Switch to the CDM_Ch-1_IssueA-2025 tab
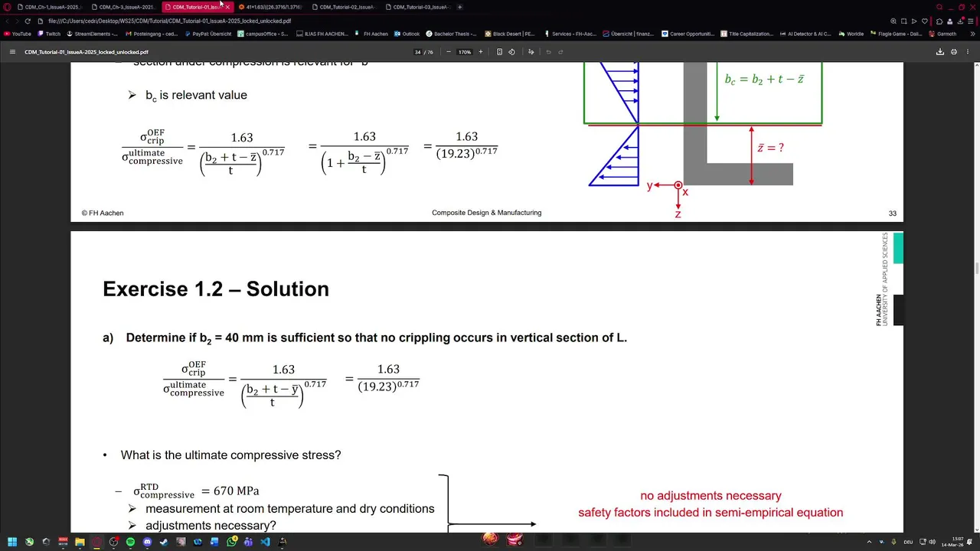 (48, 7)
